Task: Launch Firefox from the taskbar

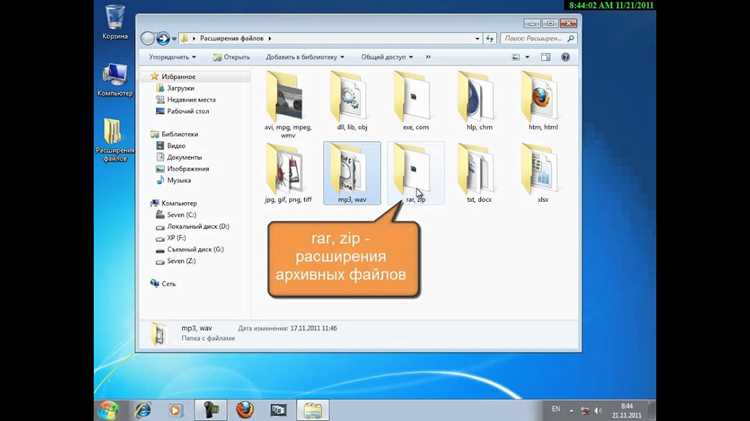Action: 244,410
